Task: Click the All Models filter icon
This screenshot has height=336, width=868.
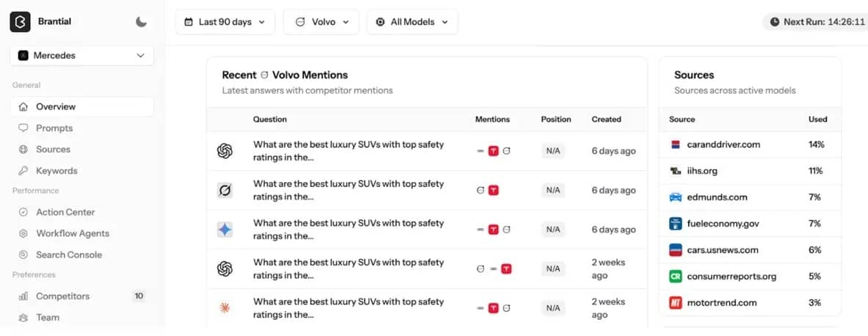Action: click(x=380, y=22)
